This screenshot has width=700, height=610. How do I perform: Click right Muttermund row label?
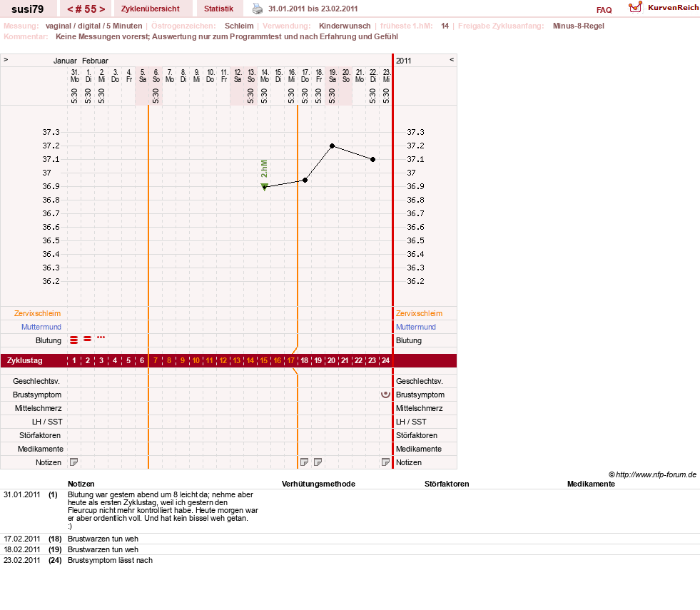tap(416, 327)
